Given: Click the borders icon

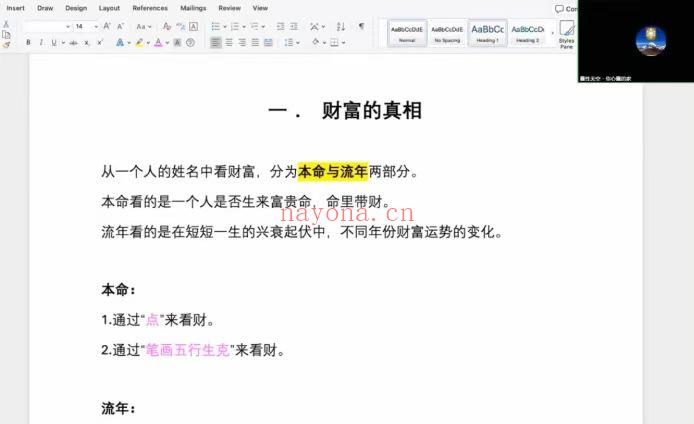Looking at the screenshot, I should click(x=335, y=42).
